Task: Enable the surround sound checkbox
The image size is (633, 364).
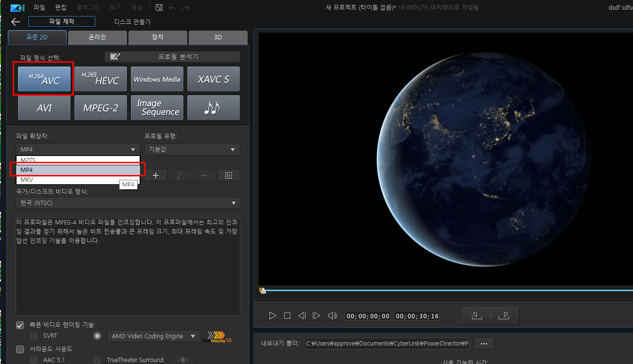Action: pyautogui.click(x=20, y=349)
